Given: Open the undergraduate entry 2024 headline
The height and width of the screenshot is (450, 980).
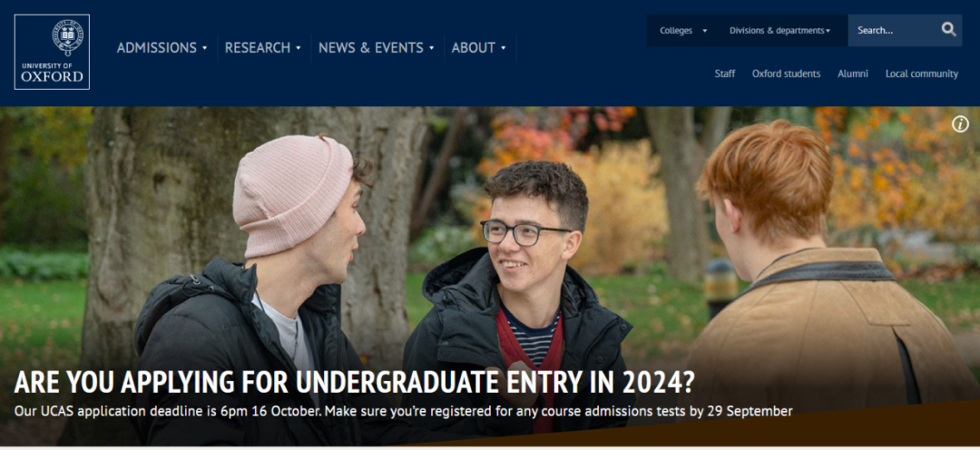Looking at the screenshot, I should click(x=355, y=383).
